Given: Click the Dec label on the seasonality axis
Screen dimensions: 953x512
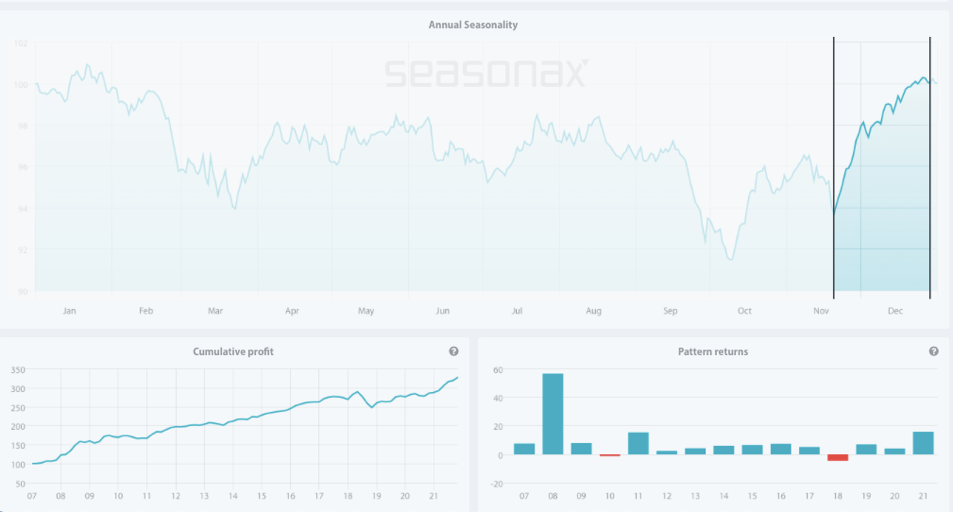Looking at the screenshot, I should click(895, 311).
